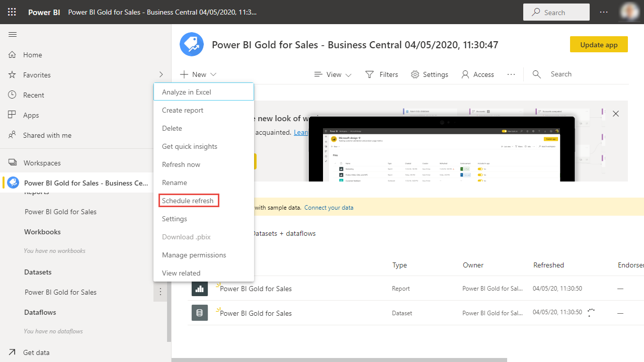Click the dataset icon in the bottom row

199,312
